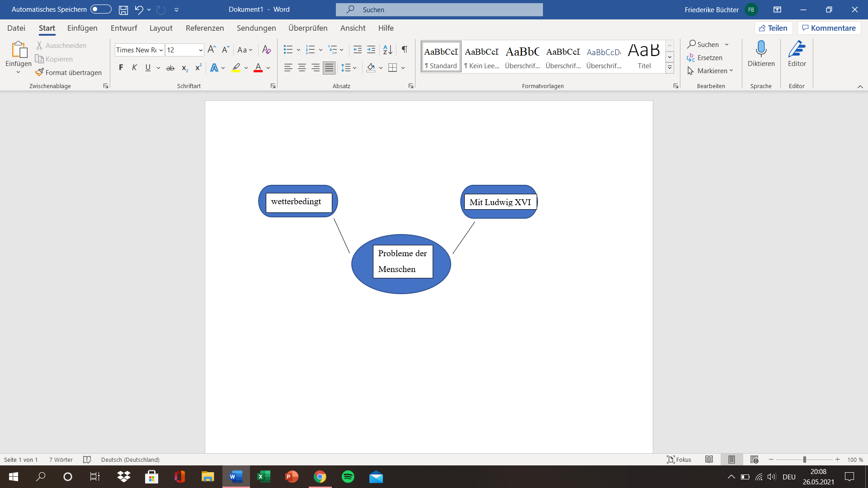
Task: Apply red font color
Action: tap(258, 68)
